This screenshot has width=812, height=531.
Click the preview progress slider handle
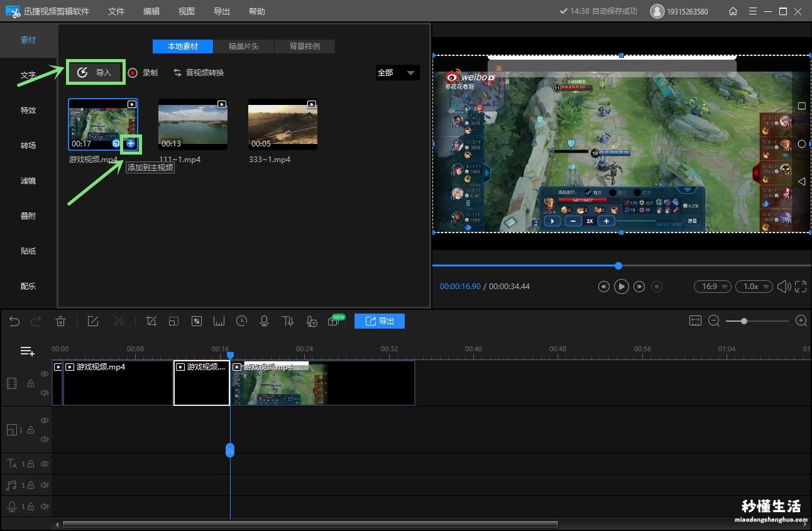[x=618, y=266]
